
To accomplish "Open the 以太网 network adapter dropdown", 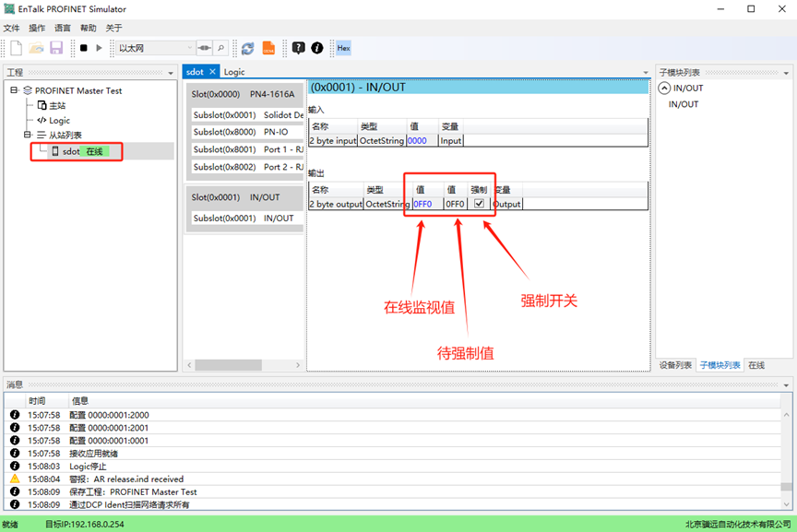I will [190, 48].
